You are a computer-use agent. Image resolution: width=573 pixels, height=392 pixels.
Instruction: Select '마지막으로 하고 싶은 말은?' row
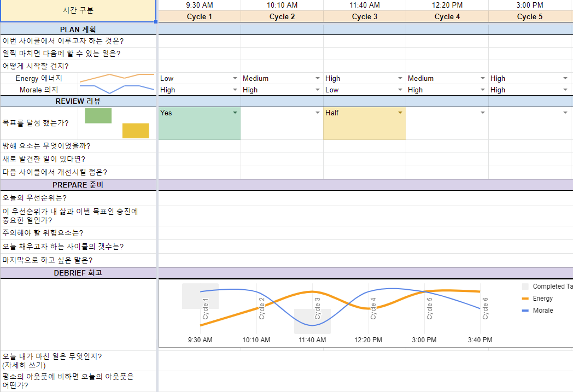click(x=78, y=260)
